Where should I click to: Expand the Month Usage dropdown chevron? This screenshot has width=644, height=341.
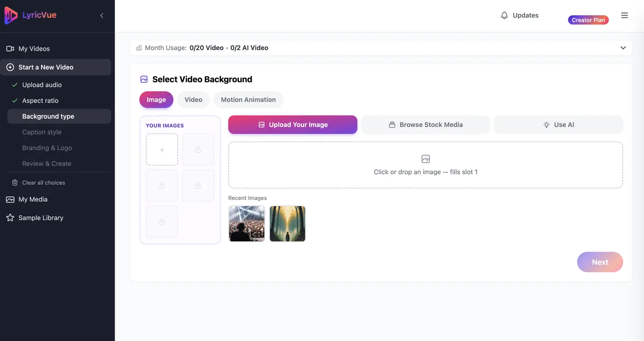[623, 48]
